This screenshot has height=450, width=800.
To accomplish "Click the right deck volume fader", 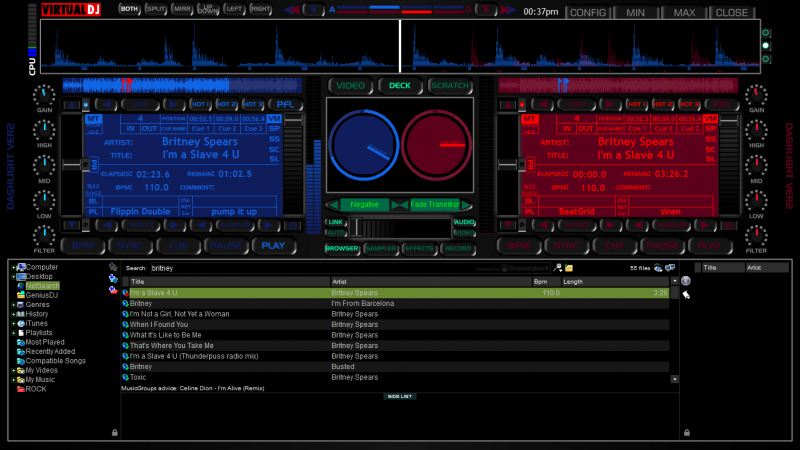I will [x=729, y=121].
